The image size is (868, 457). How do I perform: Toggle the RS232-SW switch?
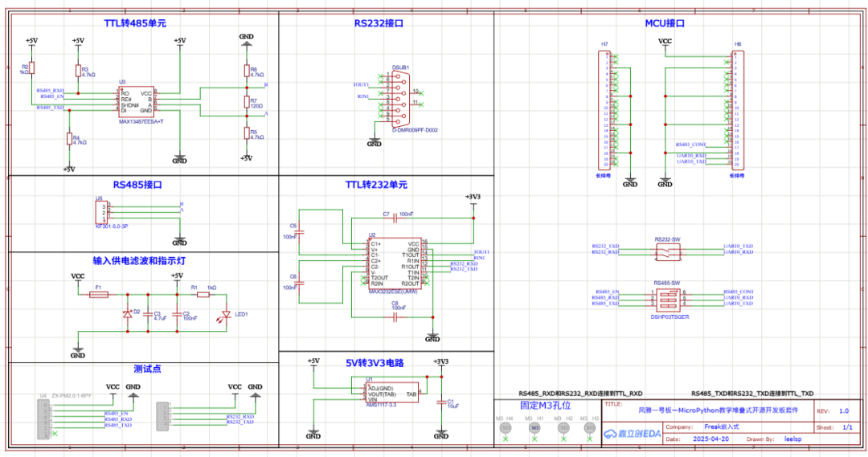pos(667,251)
